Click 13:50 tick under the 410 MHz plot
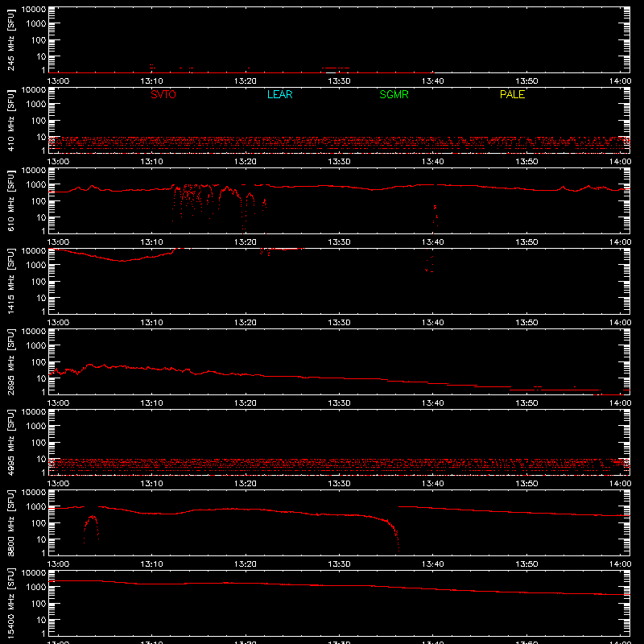This screenshot has width=644, height=644. pyautogui.click(x=526, y=162)
